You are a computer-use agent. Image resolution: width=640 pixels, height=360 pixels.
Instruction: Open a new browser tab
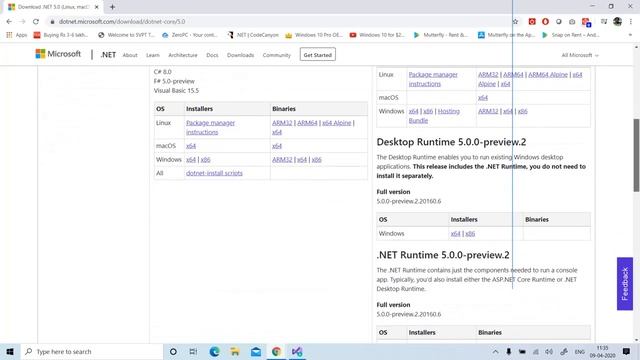point(112,7)
